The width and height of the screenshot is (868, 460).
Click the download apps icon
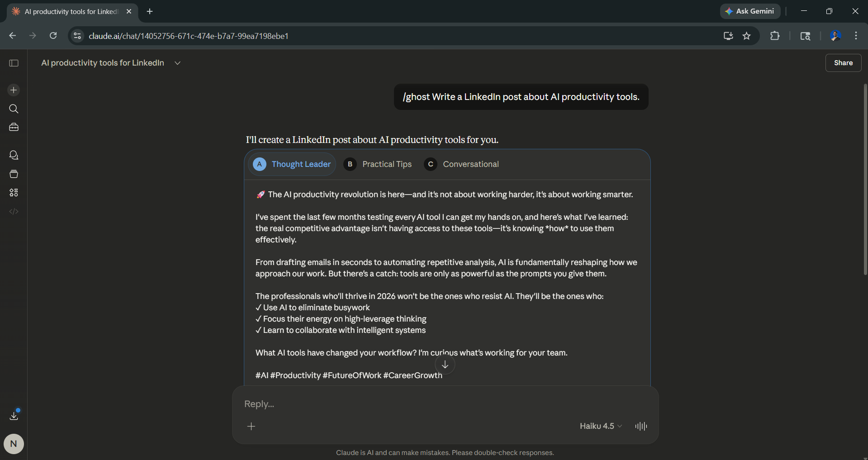pyautogui.click(x=14, y=415)
